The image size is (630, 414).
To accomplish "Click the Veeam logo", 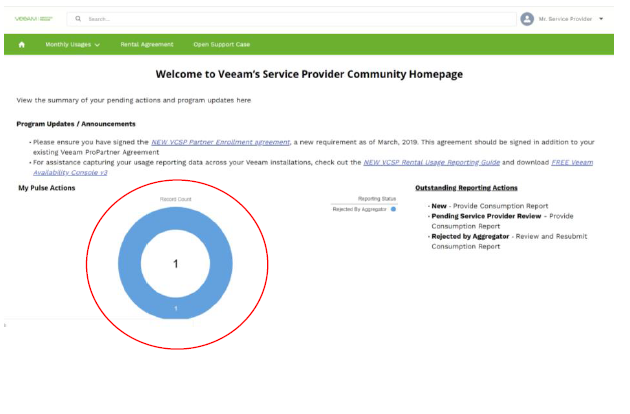I will pos(34,18).
